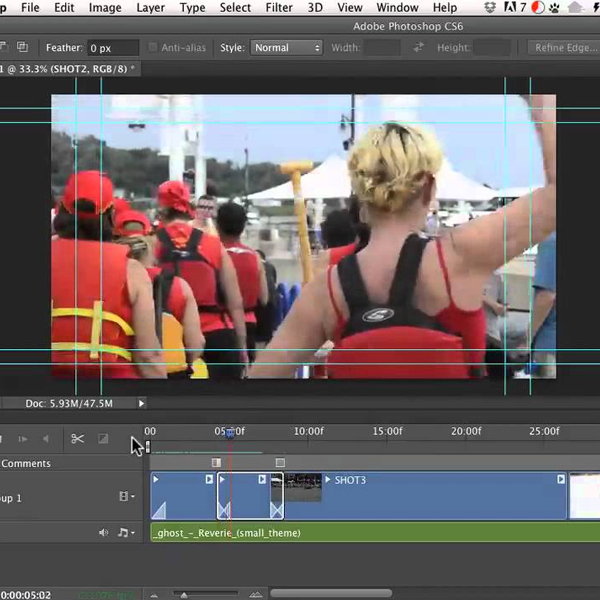Click the intersect with selection icon

(x=22, y=47)
